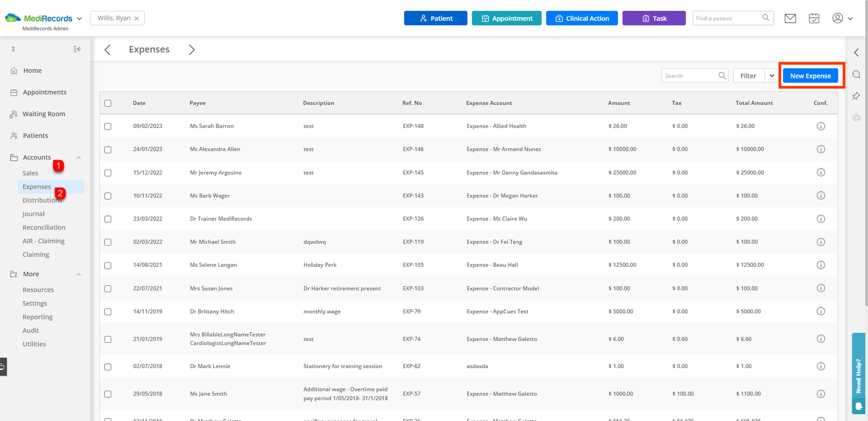The height and width of the screenshot is (421, 868).
Task: Click the pushpin icon on right rail
Action: (x=857, y=96)
